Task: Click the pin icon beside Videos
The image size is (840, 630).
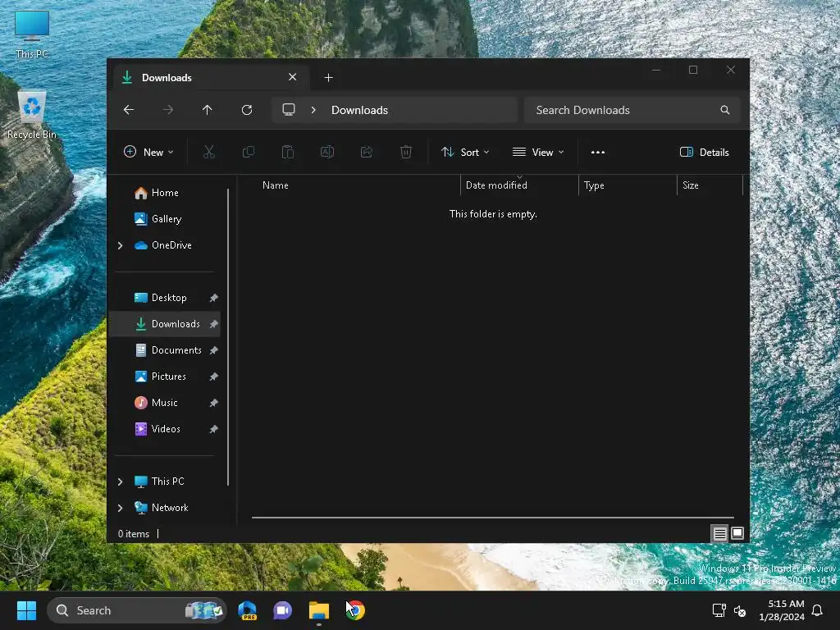Action: click(x=213, y=429)
